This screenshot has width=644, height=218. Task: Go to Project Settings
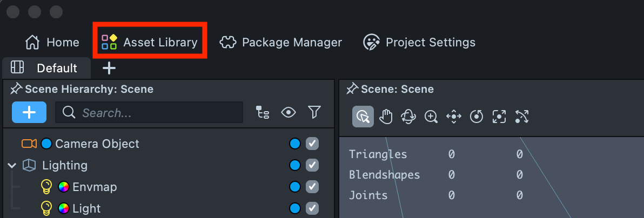pos(419,42)
